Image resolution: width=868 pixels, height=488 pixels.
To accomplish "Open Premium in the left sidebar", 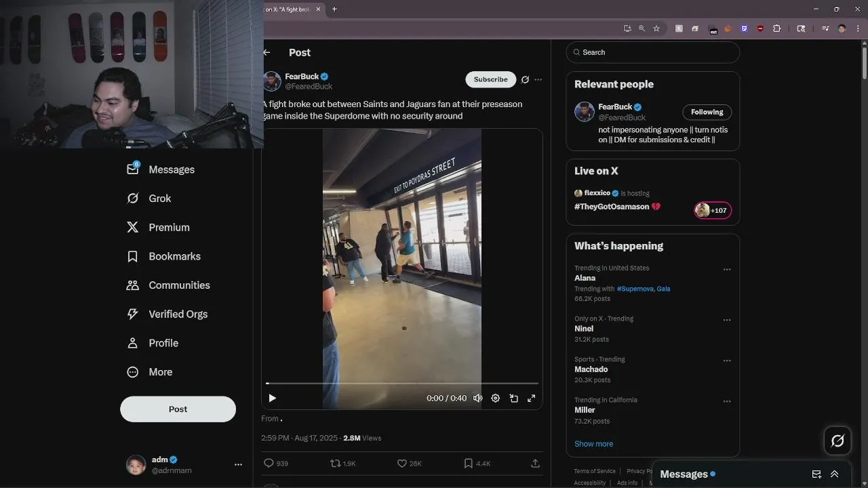I will [x=158, y=228].
